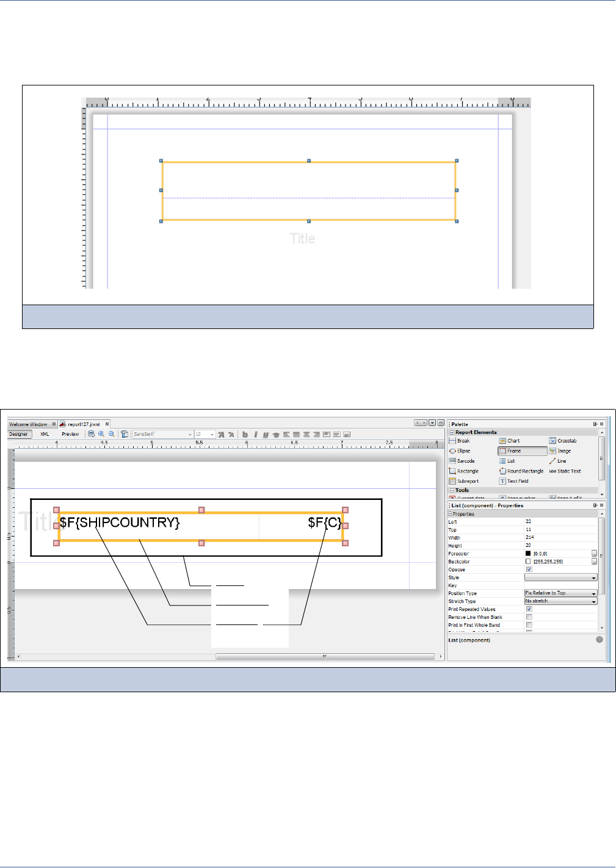Viewport: 616px width, 868px height.
Task: Click the black Forecolor swatch
Action: coord(528,554)
